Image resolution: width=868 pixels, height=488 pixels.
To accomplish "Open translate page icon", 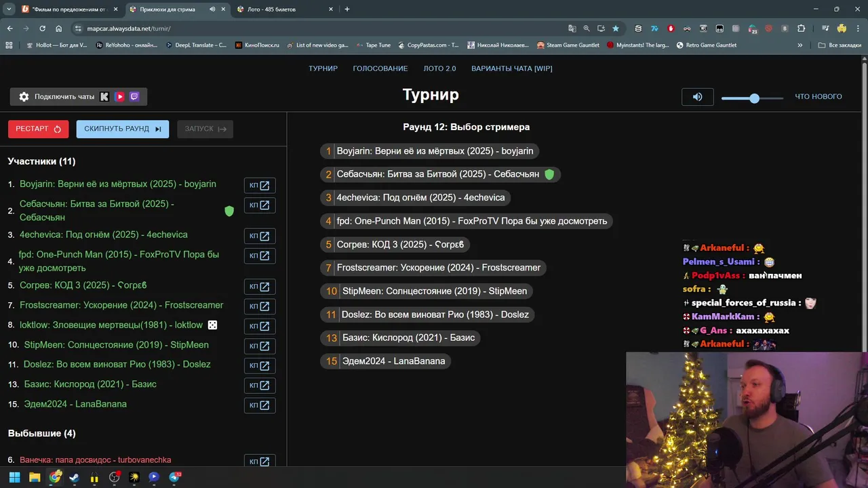I will coord(572,28).
